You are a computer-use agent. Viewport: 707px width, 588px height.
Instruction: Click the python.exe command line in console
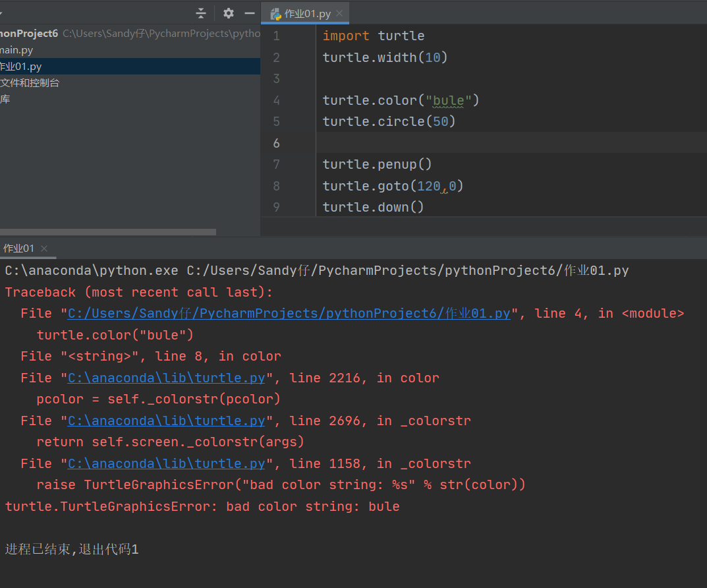316,270
